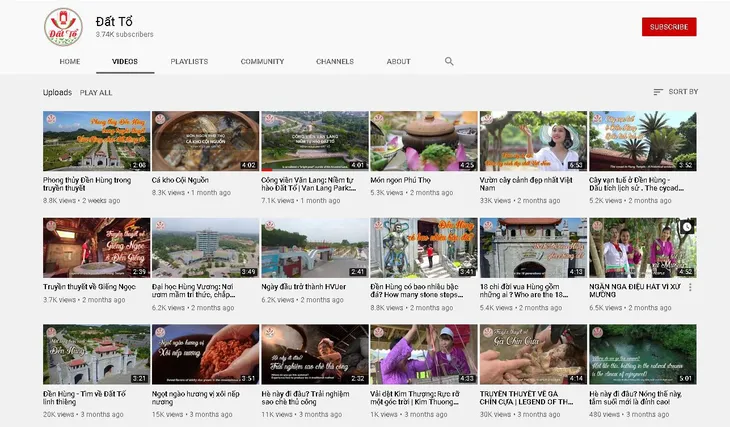
Task: Open Đại học Hùng Vương video thumbnail
Action: point(205,248)
